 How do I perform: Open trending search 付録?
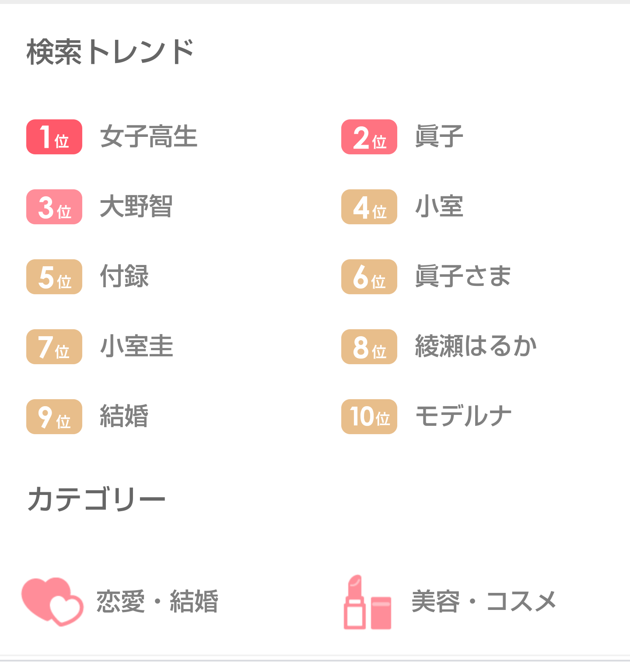pyautogui.click(x=124, y=276)
